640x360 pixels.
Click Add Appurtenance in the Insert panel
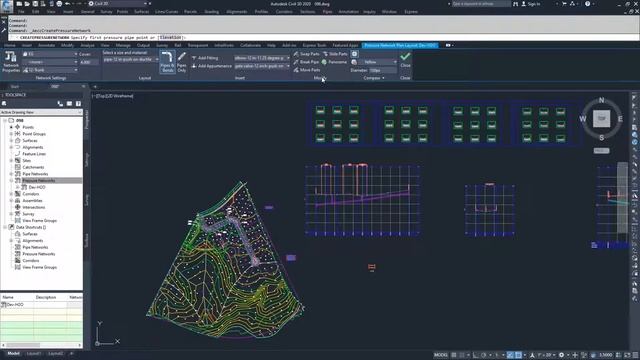tap(211, 66)
